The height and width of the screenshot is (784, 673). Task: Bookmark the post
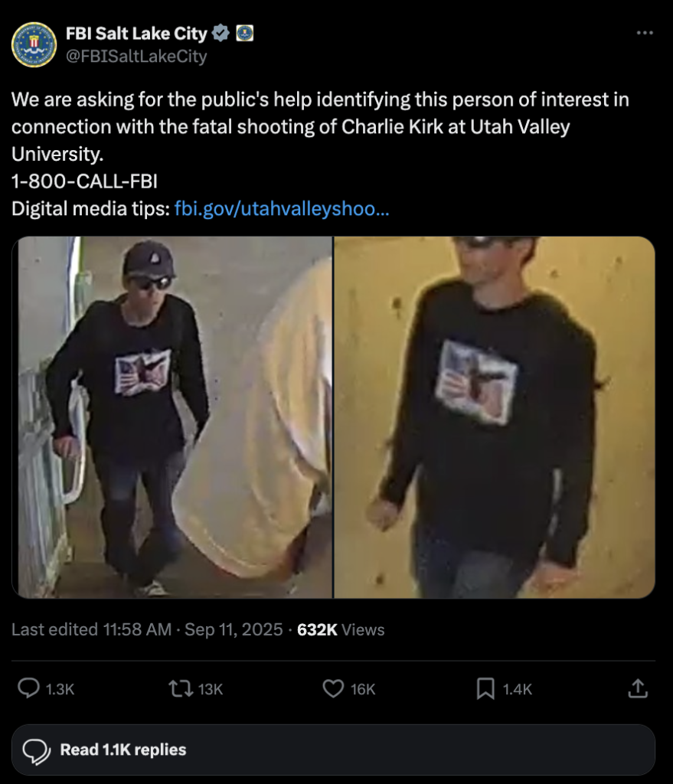click(x=485, y=688)
